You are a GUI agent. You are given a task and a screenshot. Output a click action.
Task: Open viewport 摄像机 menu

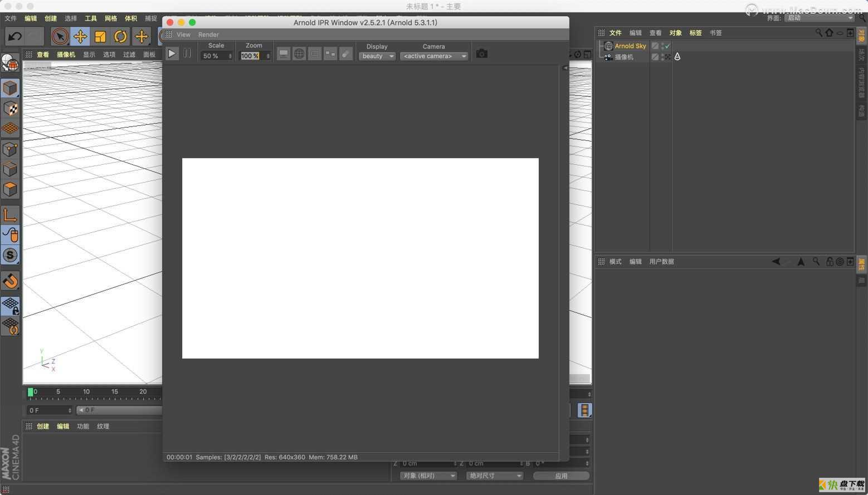66,55
